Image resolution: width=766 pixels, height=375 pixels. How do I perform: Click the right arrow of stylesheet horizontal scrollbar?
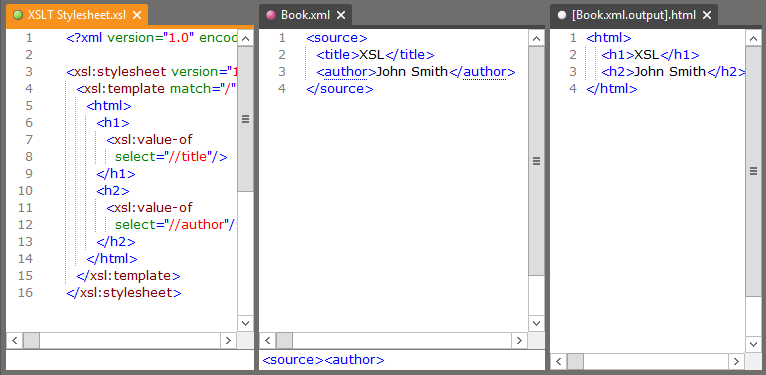pyautogui.click(x=228, y=340)
